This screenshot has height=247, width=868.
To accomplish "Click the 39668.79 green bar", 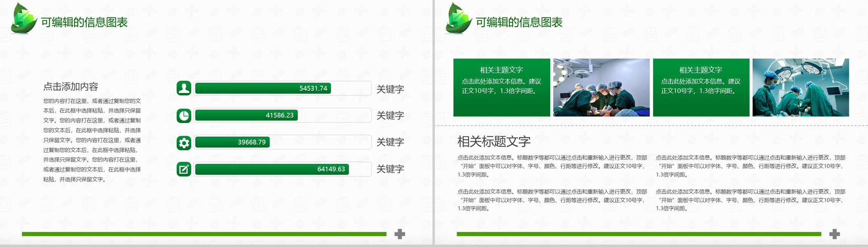I will (x=232, y=142).
